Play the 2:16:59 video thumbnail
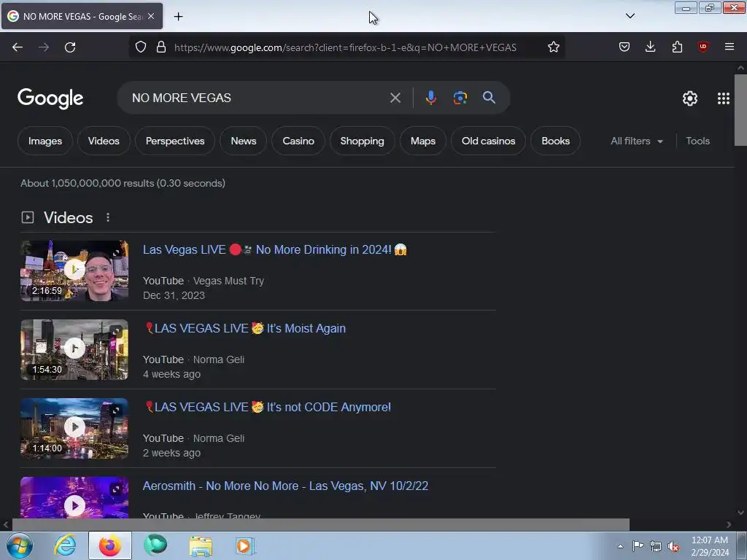The width and height of the screenshot is (747, 560). point(74,271)
